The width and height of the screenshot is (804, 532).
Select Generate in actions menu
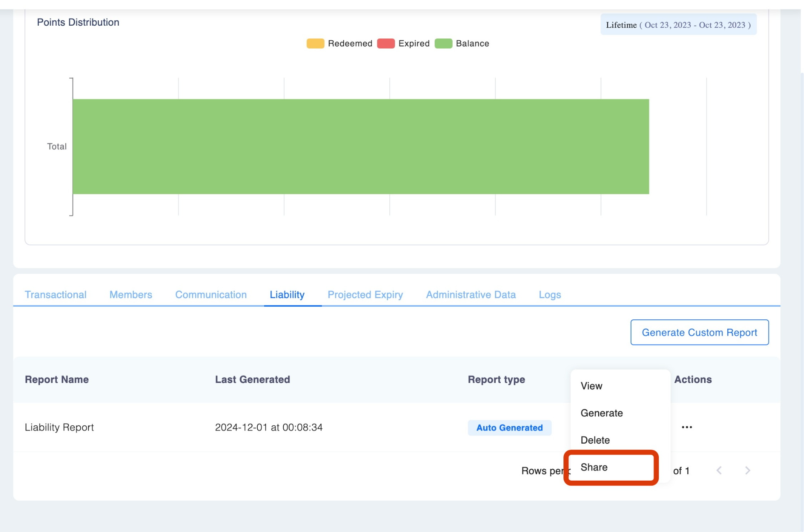tap(601, 413)
